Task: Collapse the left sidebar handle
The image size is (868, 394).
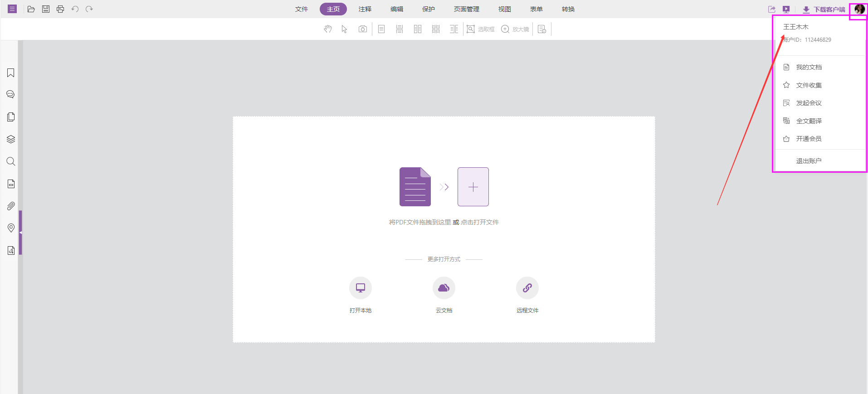Action: point(20,233)
